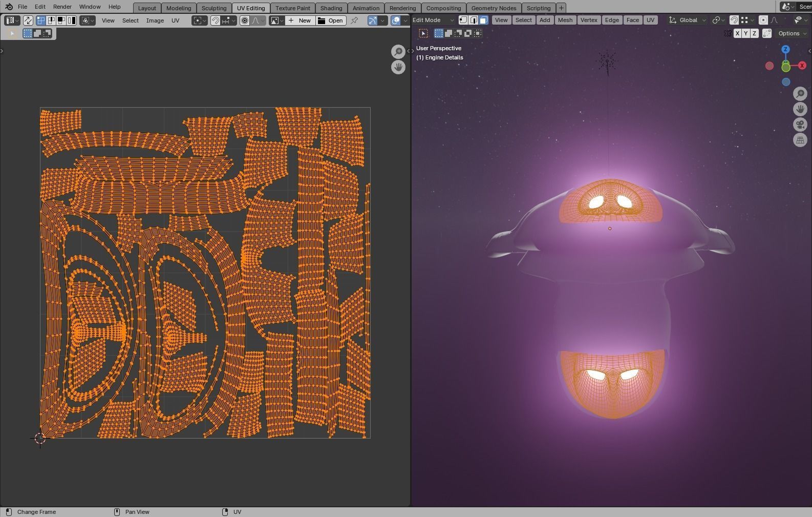Open the UV sticky selection mode dropdown
This screenshot has width=812, height=517.
[x=88, y=20]
